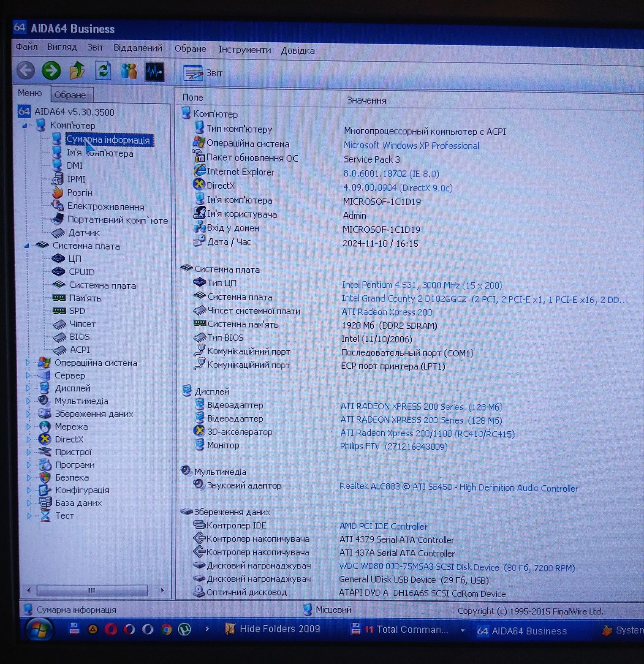Click the Пристрої icon in the tree

click(45, 452)
